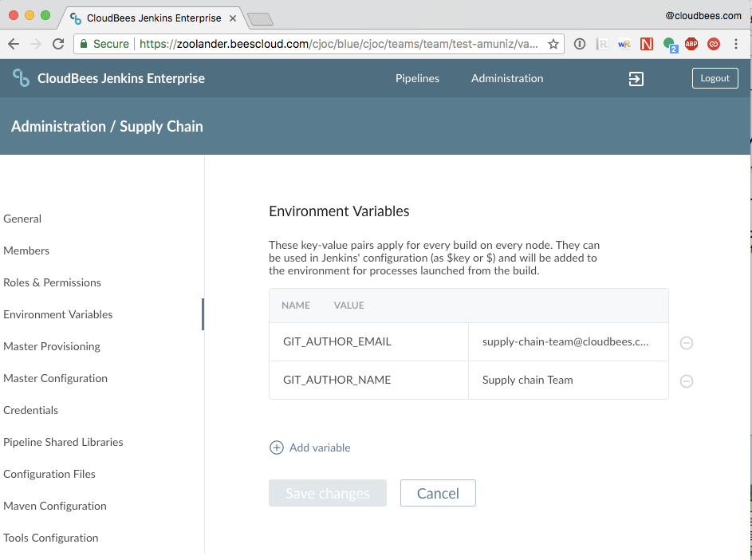Close the CloudBees Jenkins Enterprise tab
The height and width of the screenshot is (560, 752).
point(233,18)
